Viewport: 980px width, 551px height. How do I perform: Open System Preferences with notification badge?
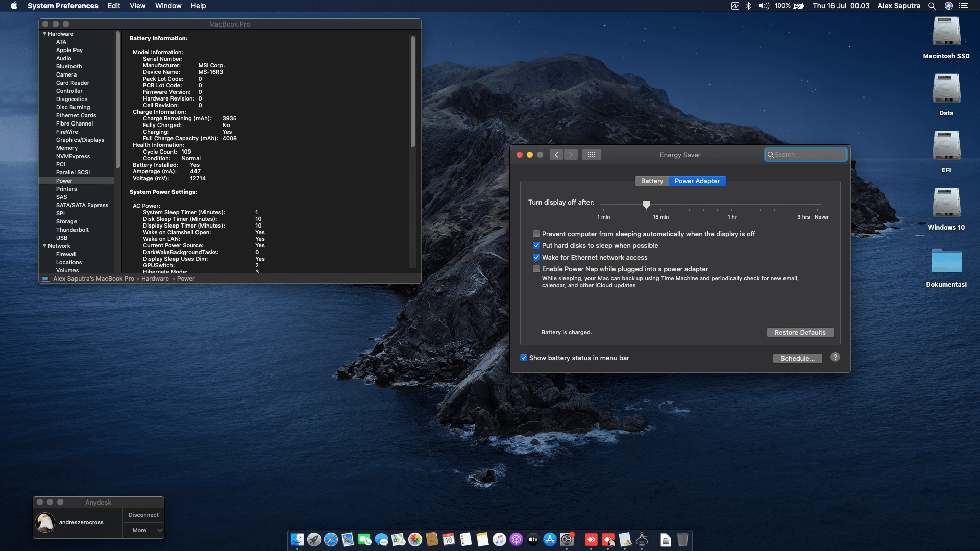568,539
